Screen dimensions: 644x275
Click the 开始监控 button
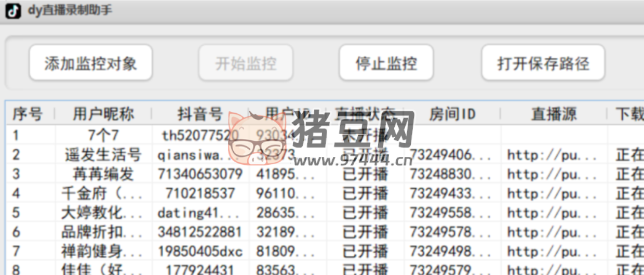coord(246,63)
